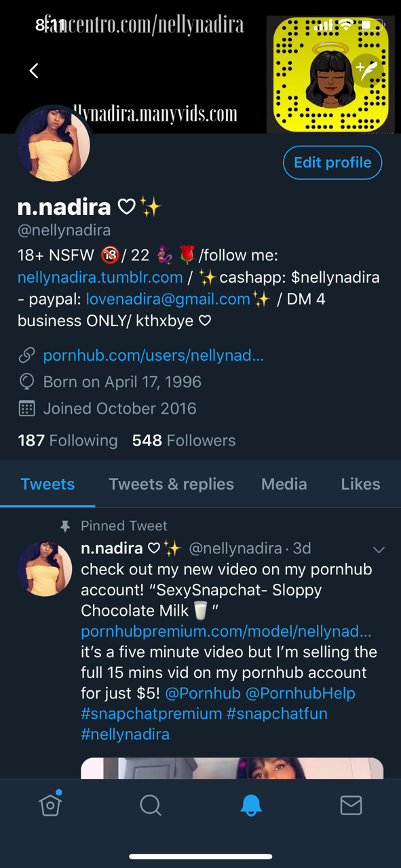Open the Home tab icon
The width and height of the screenshot is (401, 868).
pos(50,804)
